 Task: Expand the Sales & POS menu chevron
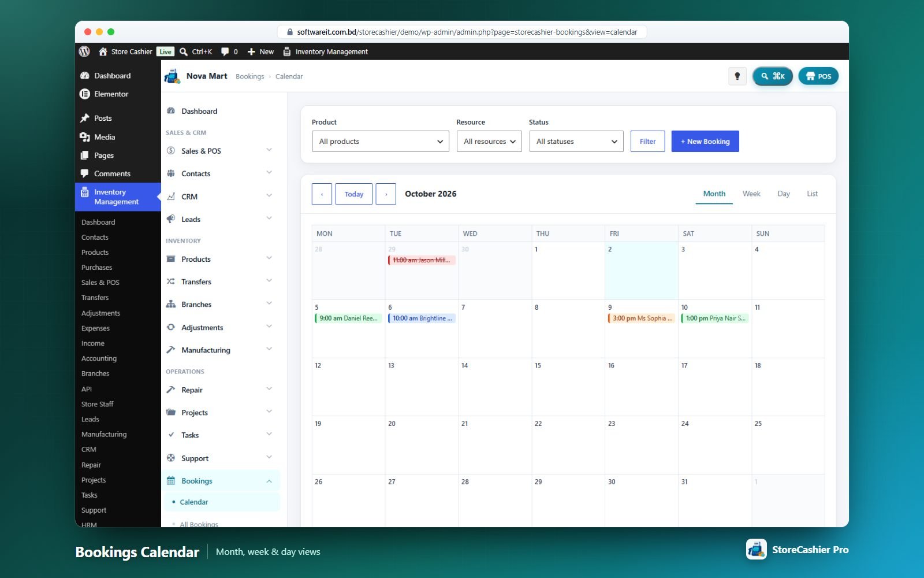(269, 150)
